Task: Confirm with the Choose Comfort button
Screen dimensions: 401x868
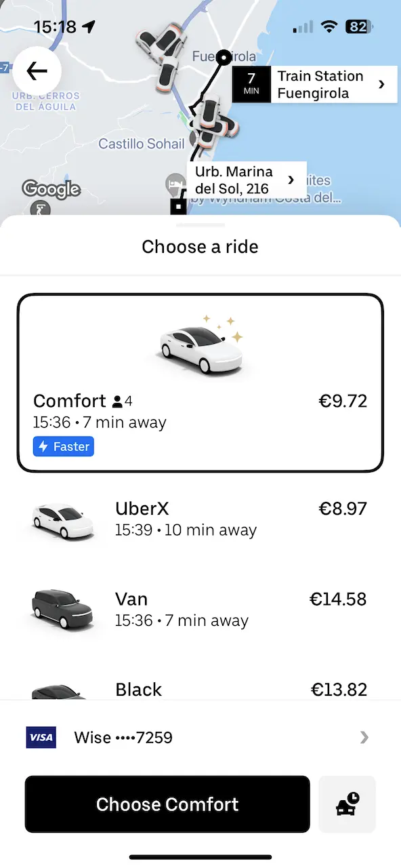Action: point(167,804)
